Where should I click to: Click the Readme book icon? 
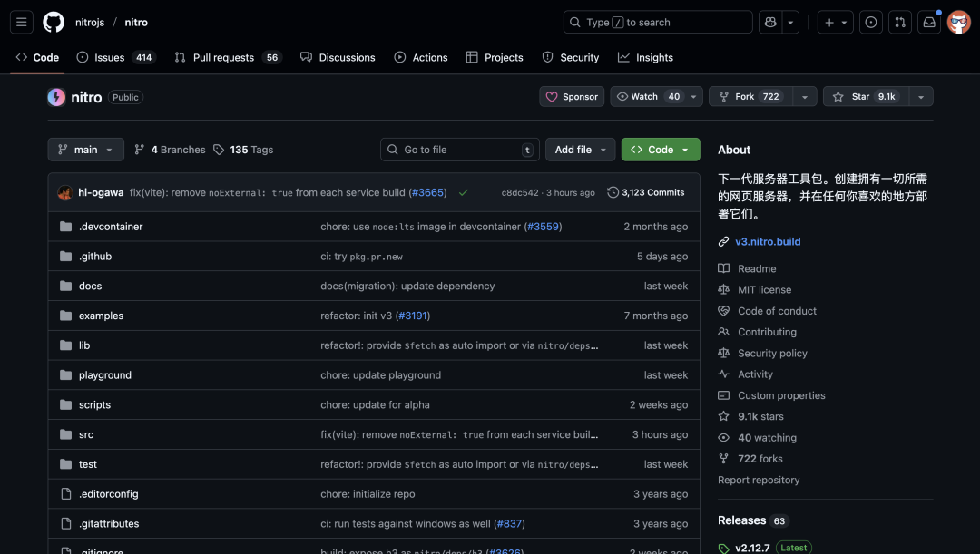[724, 268]
